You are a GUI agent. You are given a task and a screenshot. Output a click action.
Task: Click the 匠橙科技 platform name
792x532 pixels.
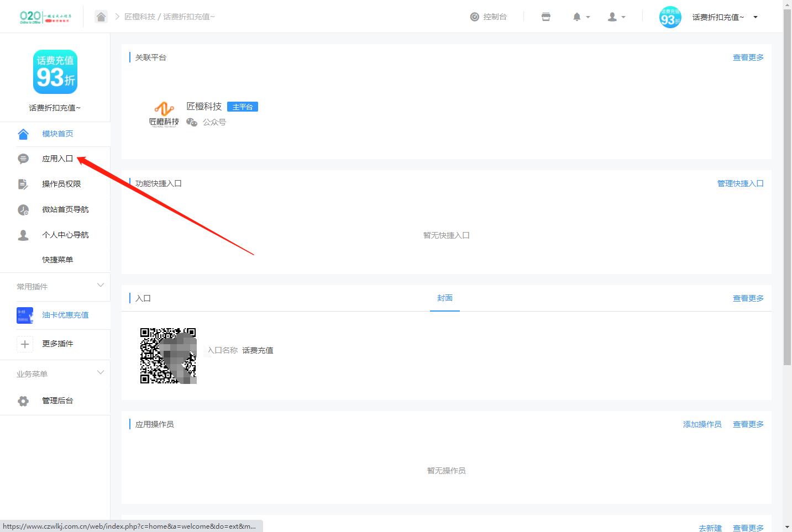click(204, 106)
